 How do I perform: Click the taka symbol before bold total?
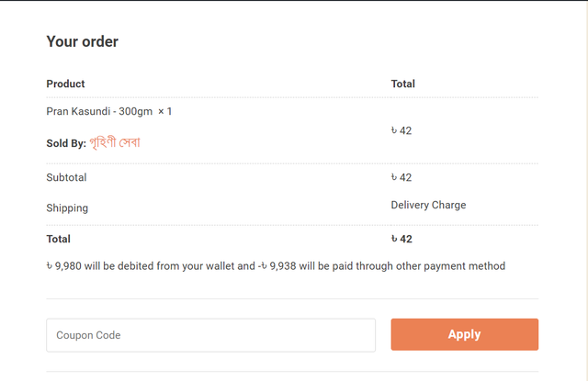click(394, 239)
